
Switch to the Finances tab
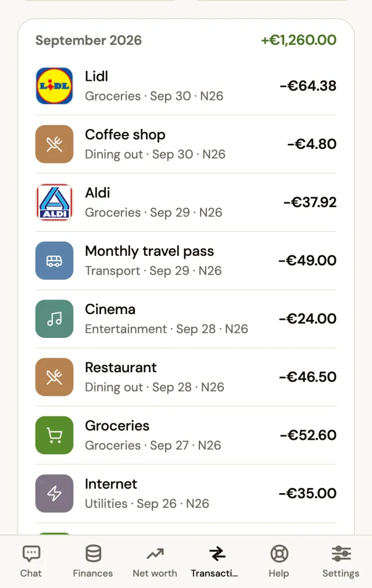tap(93, 561)
